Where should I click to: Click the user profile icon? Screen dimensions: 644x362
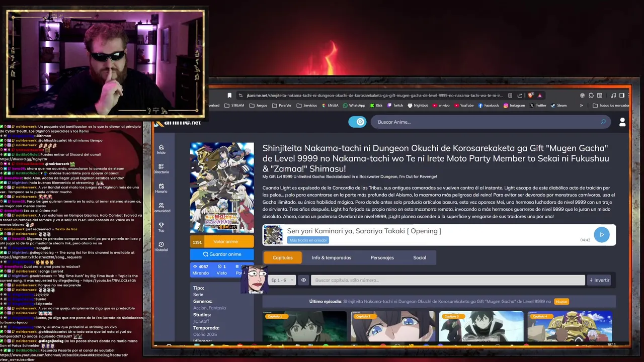pos(622,122)
